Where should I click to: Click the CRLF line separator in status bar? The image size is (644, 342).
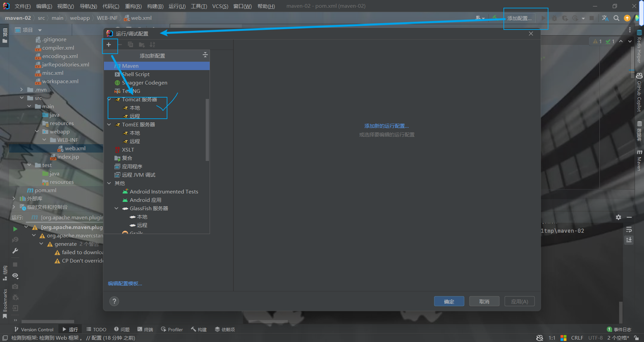pyautogui.click(x=577, y=338)
